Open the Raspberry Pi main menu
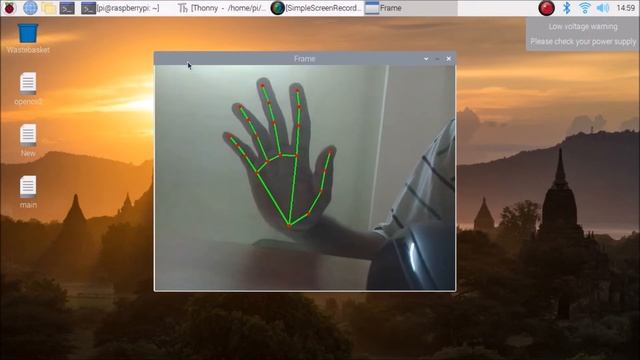640x360 pixels. [x=9, y=7]
